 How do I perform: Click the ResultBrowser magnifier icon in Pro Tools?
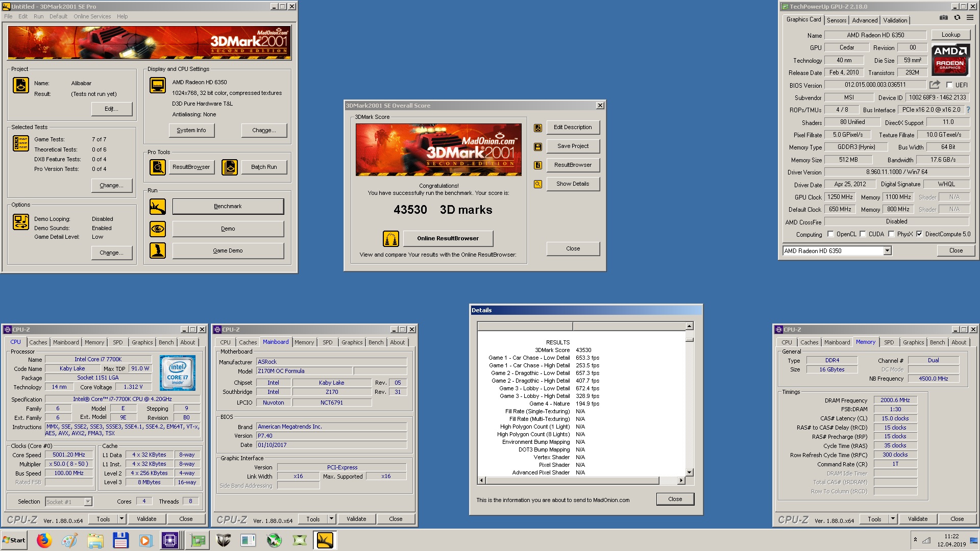tap(158, 167)
